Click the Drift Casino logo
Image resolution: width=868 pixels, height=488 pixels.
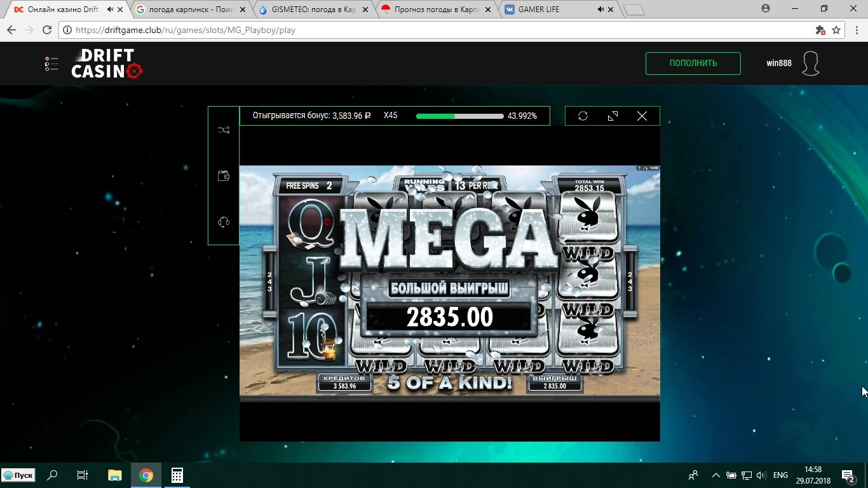coord(107,64)
